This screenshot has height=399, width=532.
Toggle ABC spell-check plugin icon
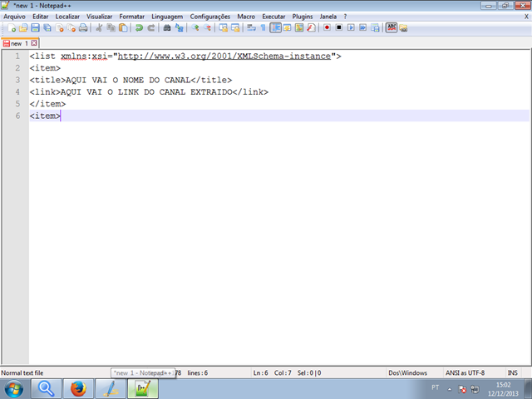[392, 27]
